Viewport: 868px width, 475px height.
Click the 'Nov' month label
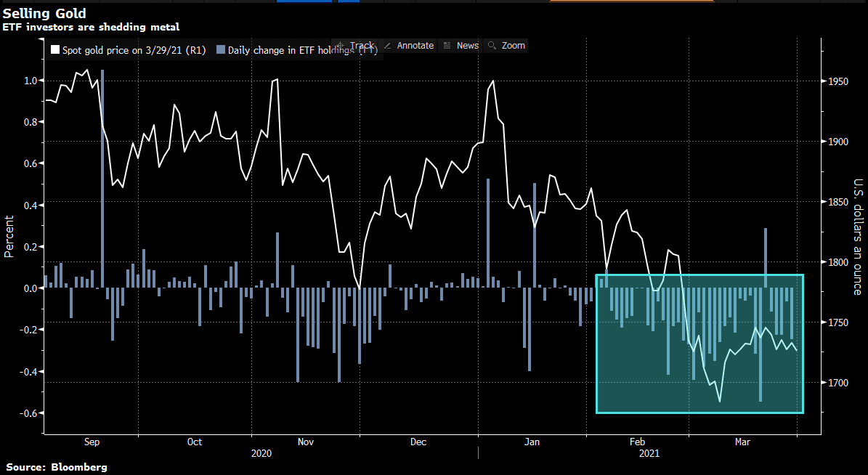(x=306, y=442)
